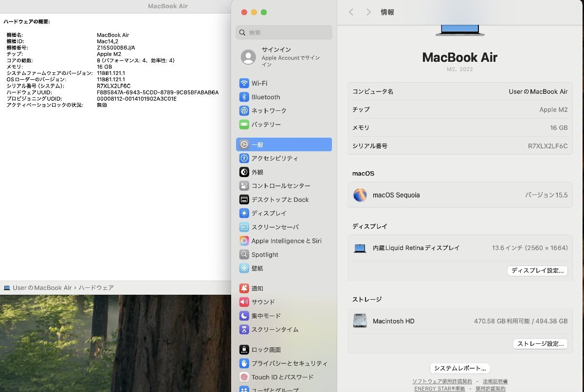Viewport: 584px width, 392px height.
Task: Click the 一般 gear icon
Action: (244, 144)
